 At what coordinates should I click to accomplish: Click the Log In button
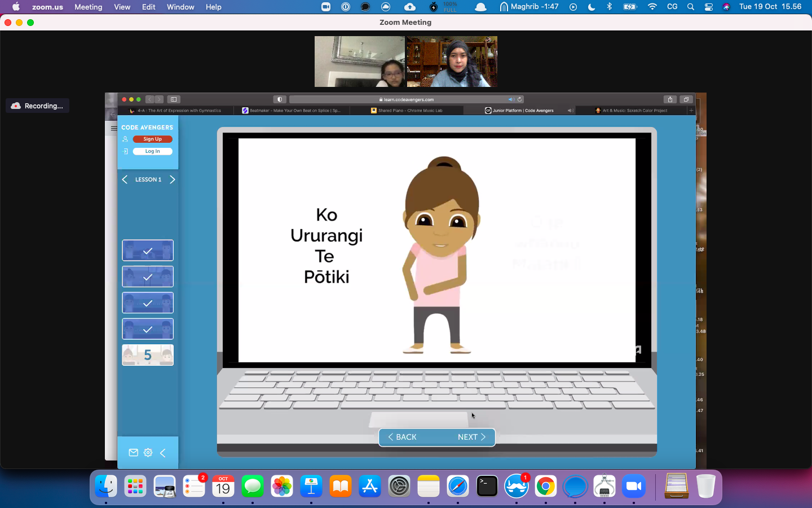click(x=152, y=151)
